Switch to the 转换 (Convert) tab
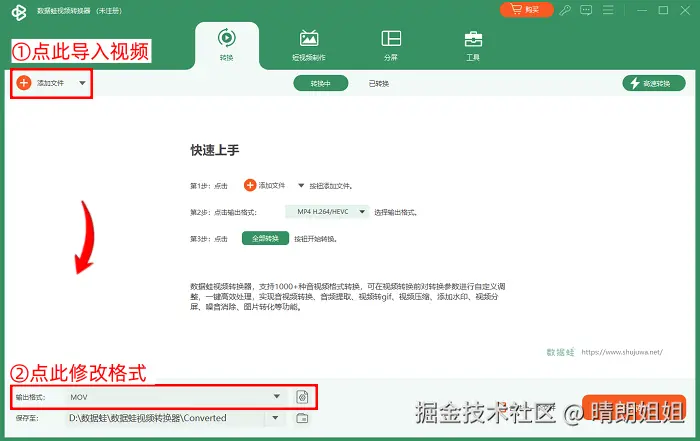The height and width of the screenshot is (441, 700). 227,45
